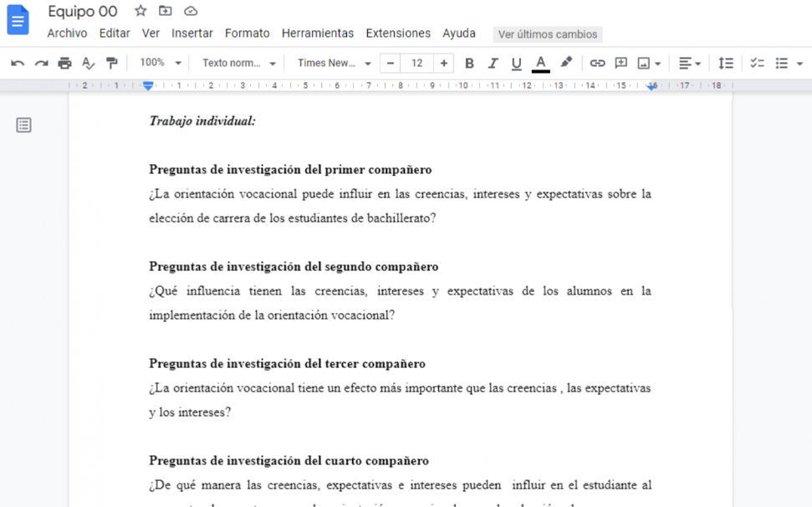Toggle underline formatting
Image resolution: width=812 pixels, height=507 pixels.
point(518,63)
